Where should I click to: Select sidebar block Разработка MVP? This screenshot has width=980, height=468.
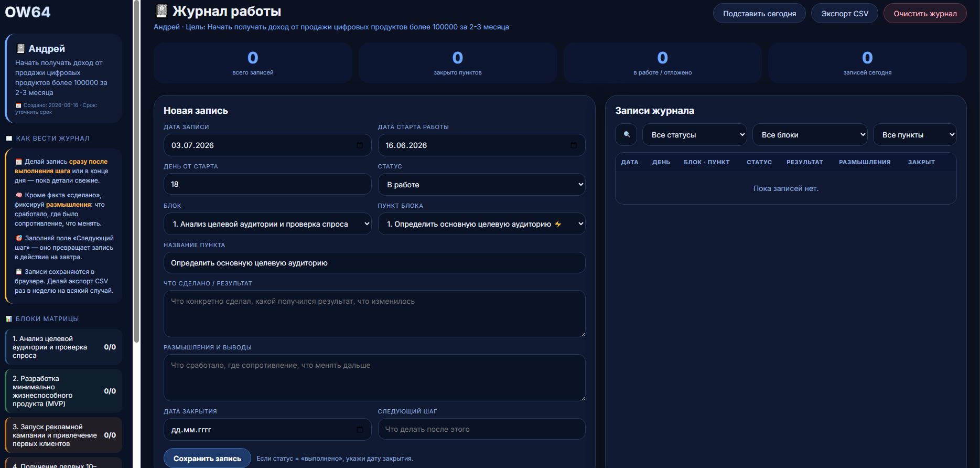pos(63,391)
